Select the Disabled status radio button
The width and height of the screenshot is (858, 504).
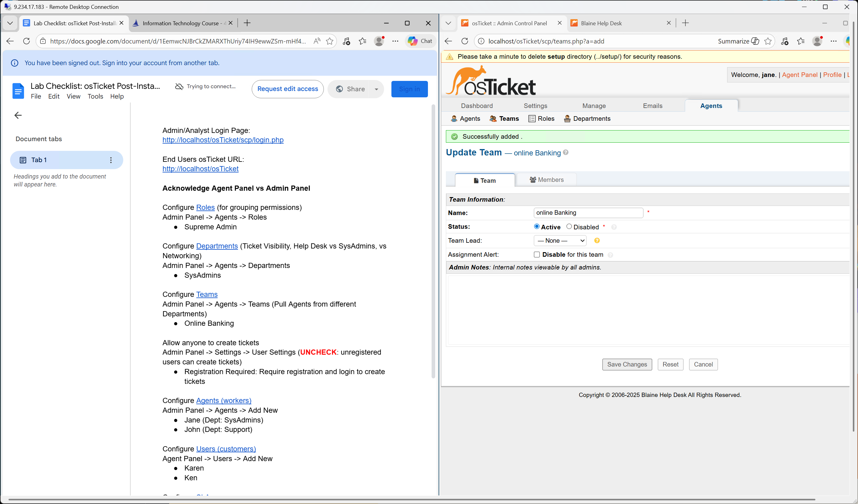pyautogui.click(x=569, y=226)
